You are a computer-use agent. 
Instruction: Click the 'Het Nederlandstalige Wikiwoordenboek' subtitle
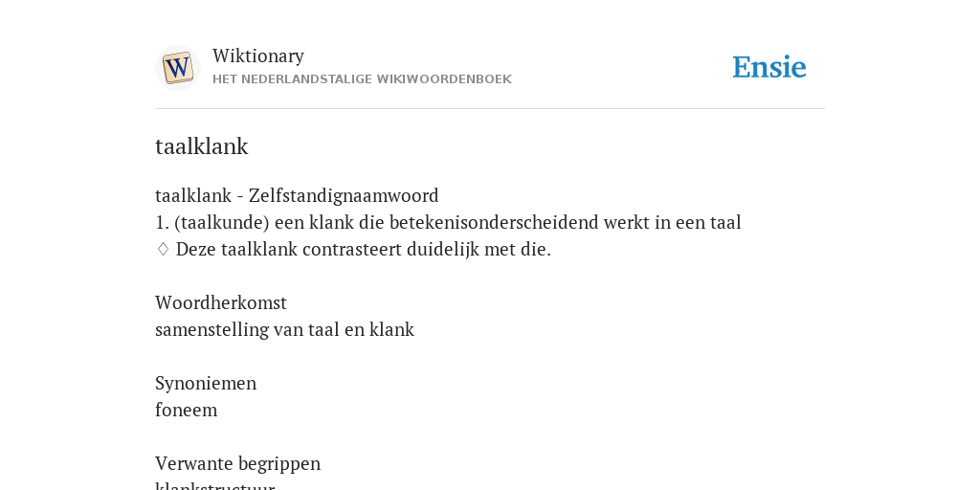pyautogui.click(x=362, y=79)
